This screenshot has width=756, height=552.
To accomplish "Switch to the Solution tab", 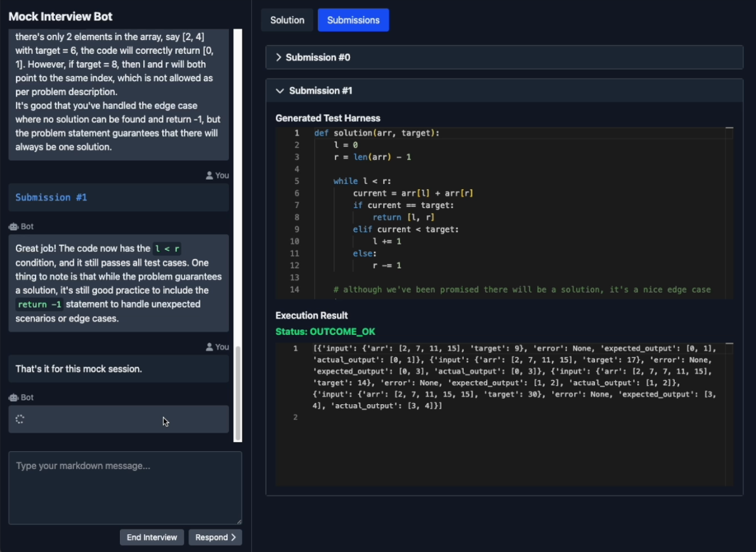I will pyautogui.click(x=287, y=20).
